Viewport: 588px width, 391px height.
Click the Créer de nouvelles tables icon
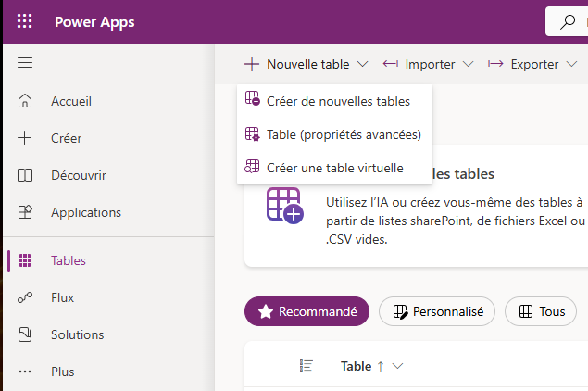click(253, 98)
